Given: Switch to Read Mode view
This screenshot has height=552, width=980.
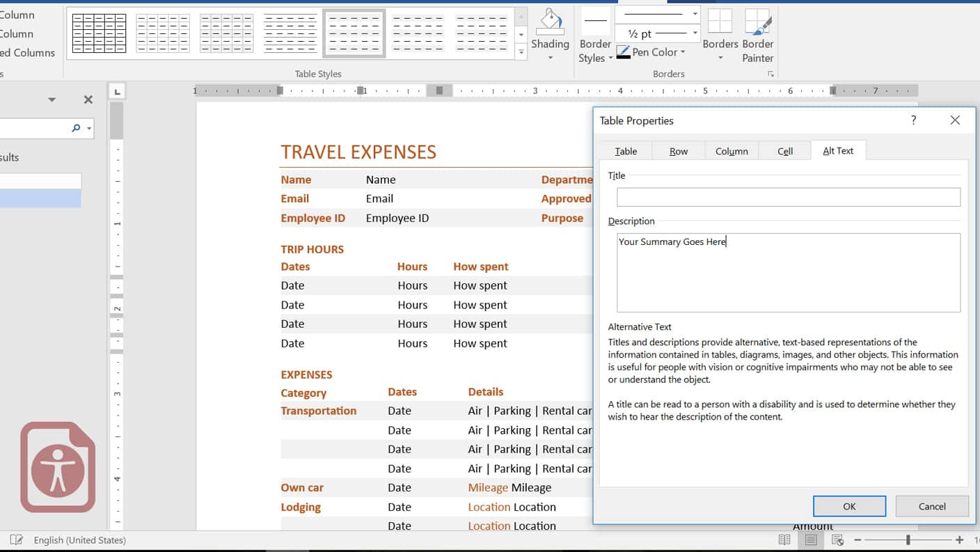Looking at the screenshot, I should click(784, 539).
